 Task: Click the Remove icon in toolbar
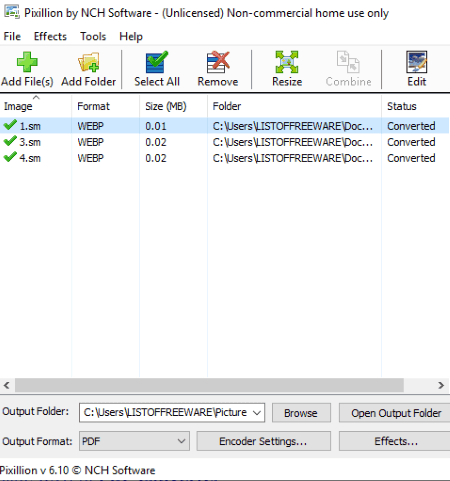click(218, 62)
